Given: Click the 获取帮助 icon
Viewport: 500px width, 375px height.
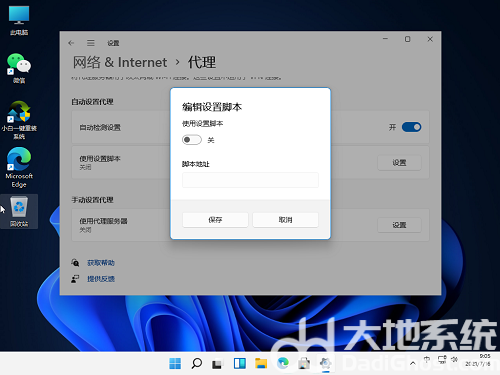Looking at the screenshot, I should (75, 263).
